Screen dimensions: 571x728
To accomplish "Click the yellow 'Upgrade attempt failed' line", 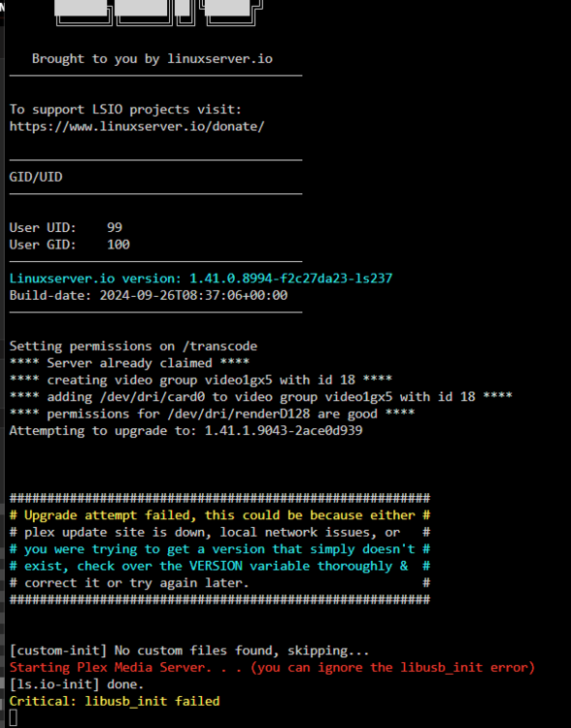I will tap(219, 515).
